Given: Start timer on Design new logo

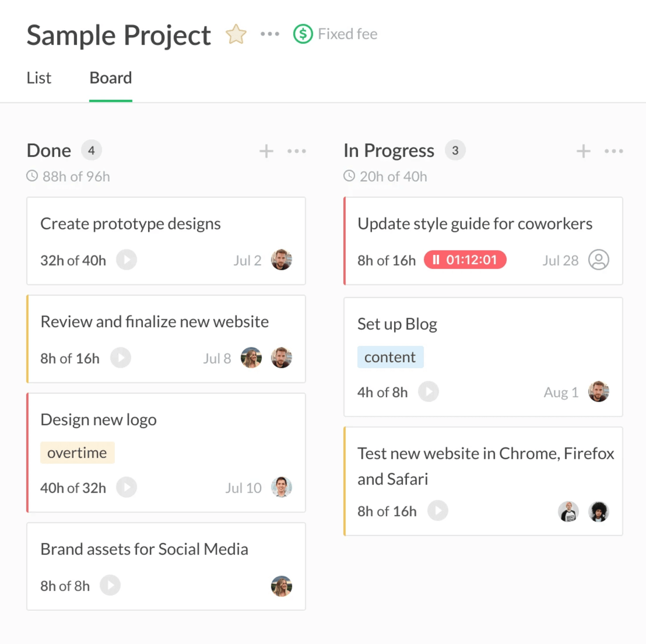Looking at the screenshot, I should coord(127,488).
